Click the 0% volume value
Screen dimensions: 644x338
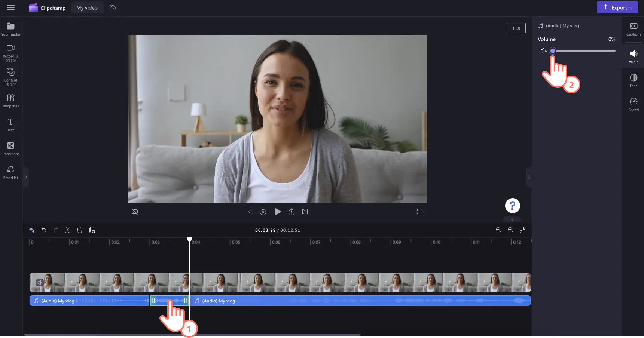[612, 39]
